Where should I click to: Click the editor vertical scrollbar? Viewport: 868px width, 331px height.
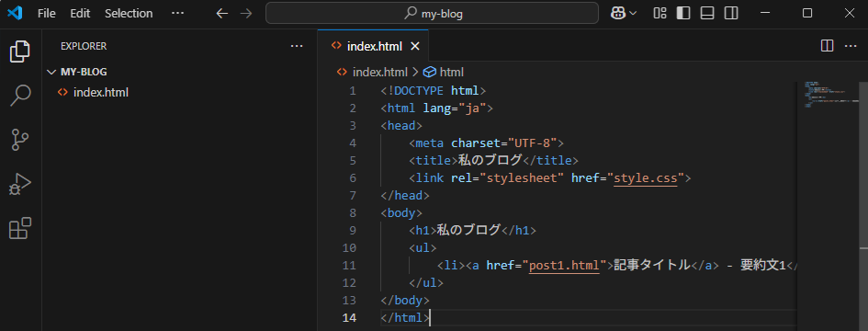(x=863, y=205)
